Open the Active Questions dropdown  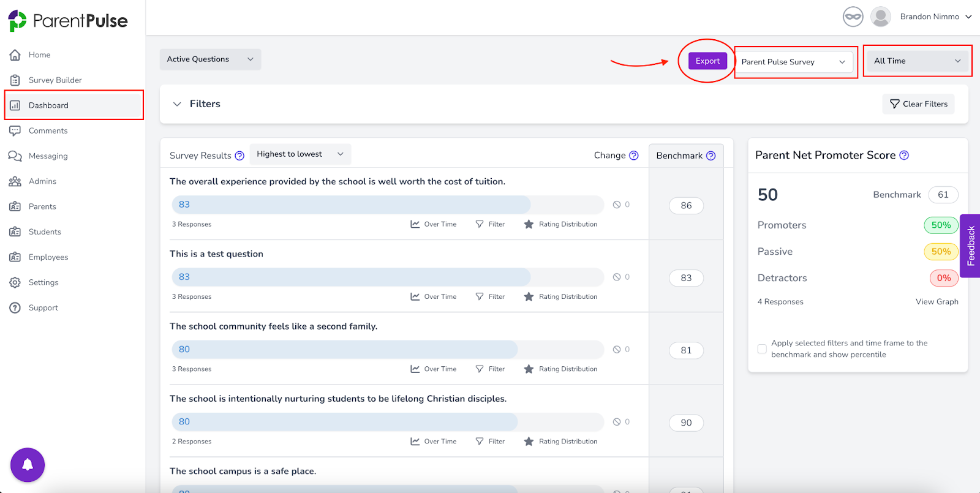pyautogui.click(x=210, y=59)
